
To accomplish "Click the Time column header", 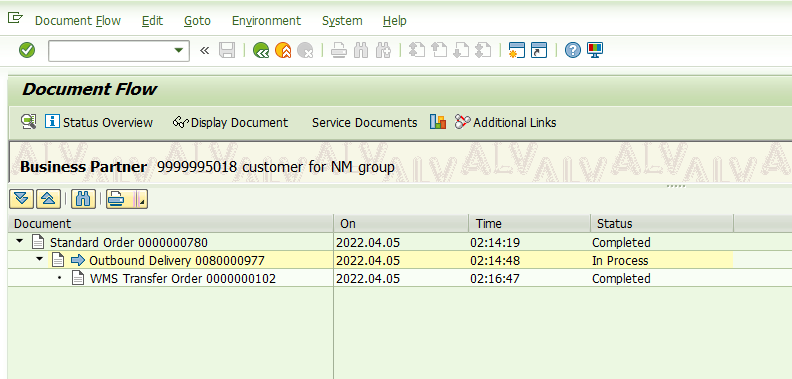I will click(x=529, y=223).
